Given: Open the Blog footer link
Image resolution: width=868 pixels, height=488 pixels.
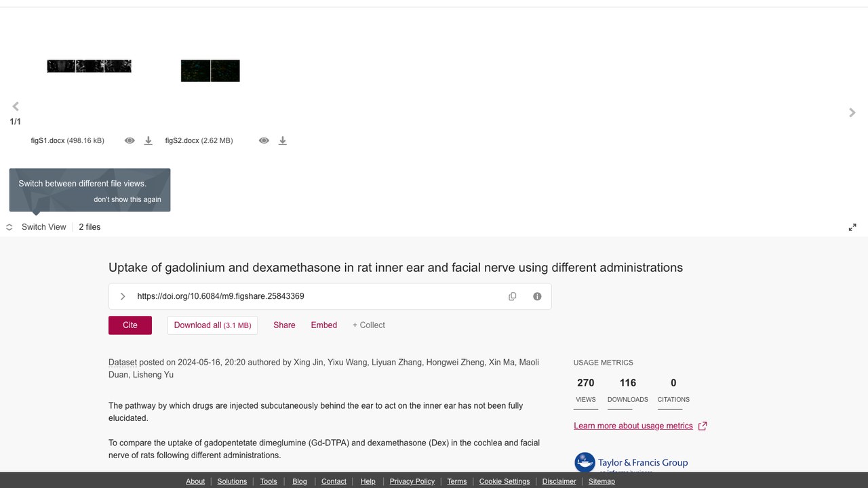Looking at the screenshot, I should tap(300, 481).
